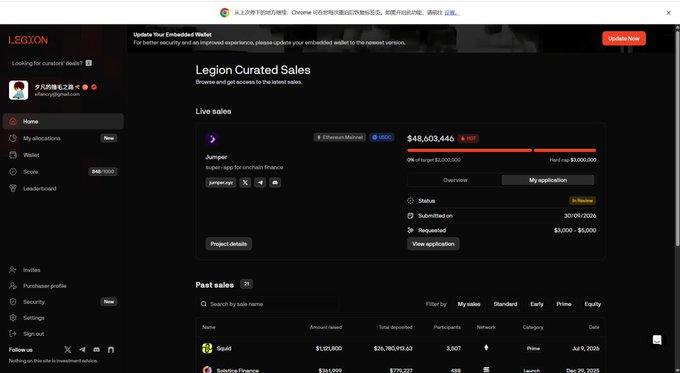The width and height of the screenshot is (680, 373).
Task: Open Wallet section
Action: (63, 155)
